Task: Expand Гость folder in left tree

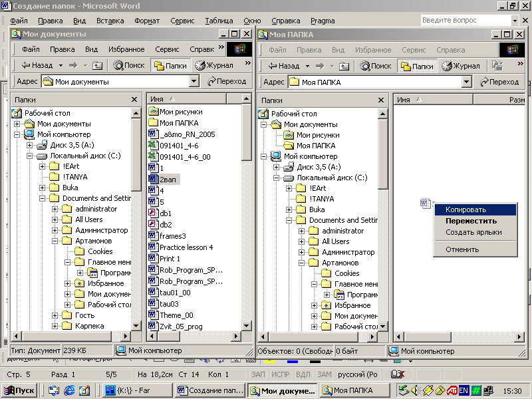Action: click(x=55, y=315)
